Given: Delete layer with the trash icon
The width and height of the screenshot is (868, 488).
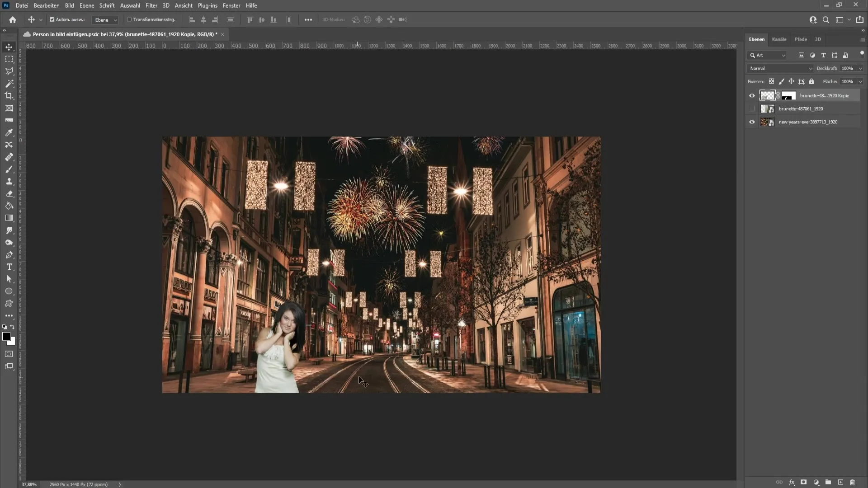Looking at the screenshot, I should tap(853, 482).
